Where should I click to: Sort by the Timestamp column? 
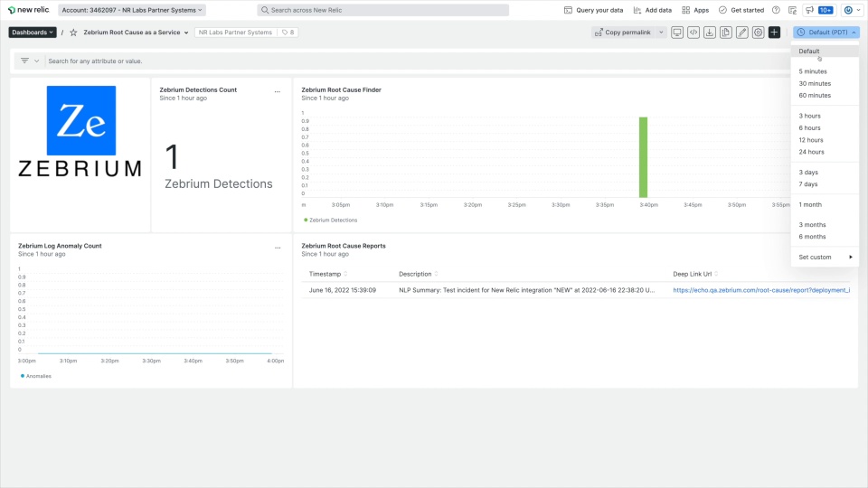click(x=327, y=274)
